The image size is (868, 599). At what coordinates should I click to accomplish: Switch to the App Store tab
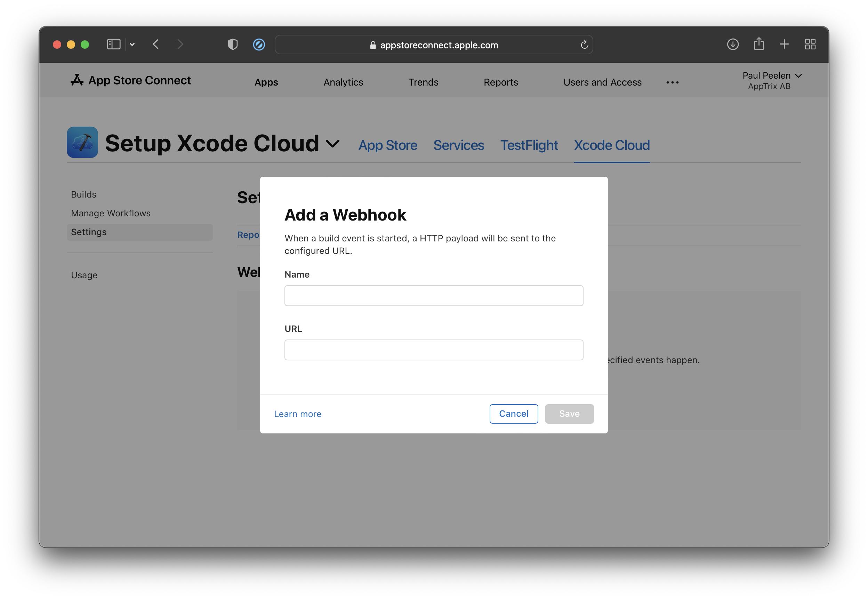click(387, 145)
